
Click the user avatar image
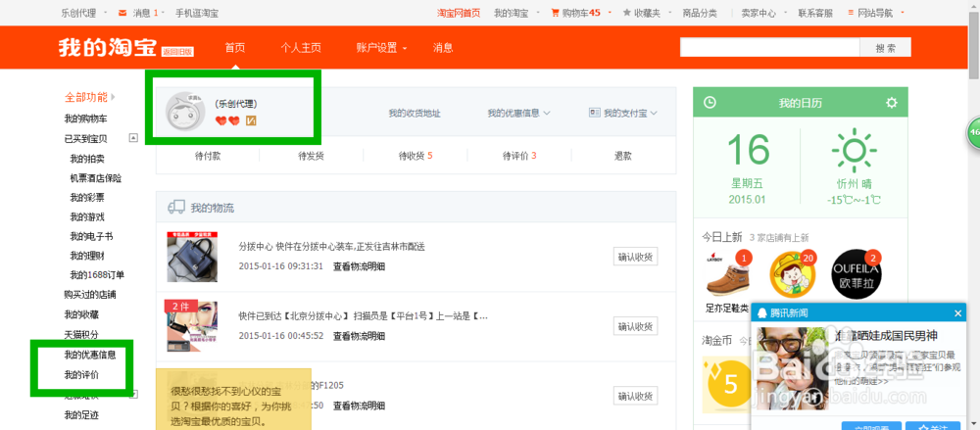click(x=185, y=112)
